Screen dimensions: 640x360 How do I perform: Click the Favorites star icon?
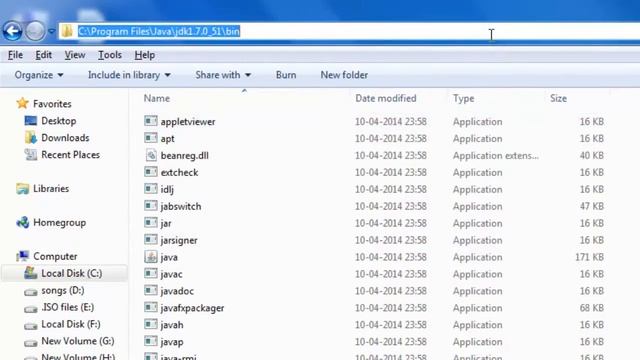pos(22,103)
